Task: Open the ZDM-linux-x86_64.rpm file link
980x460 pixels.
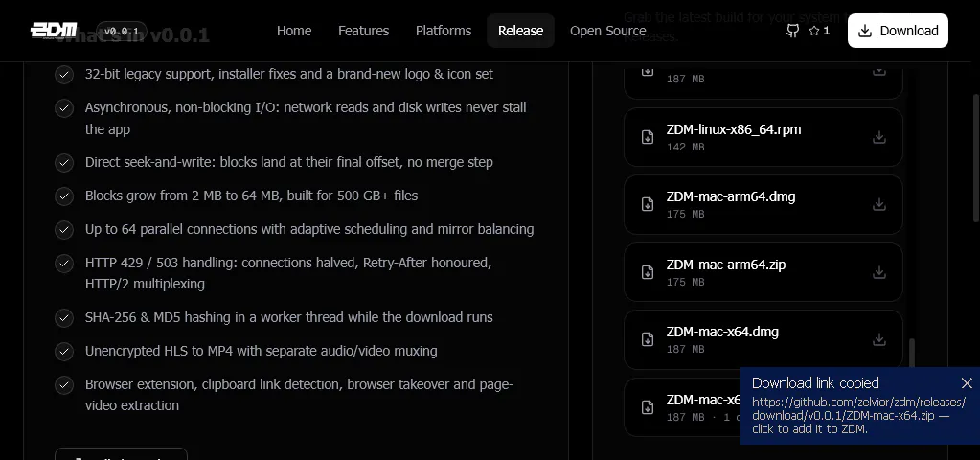Action: [733, 129]
